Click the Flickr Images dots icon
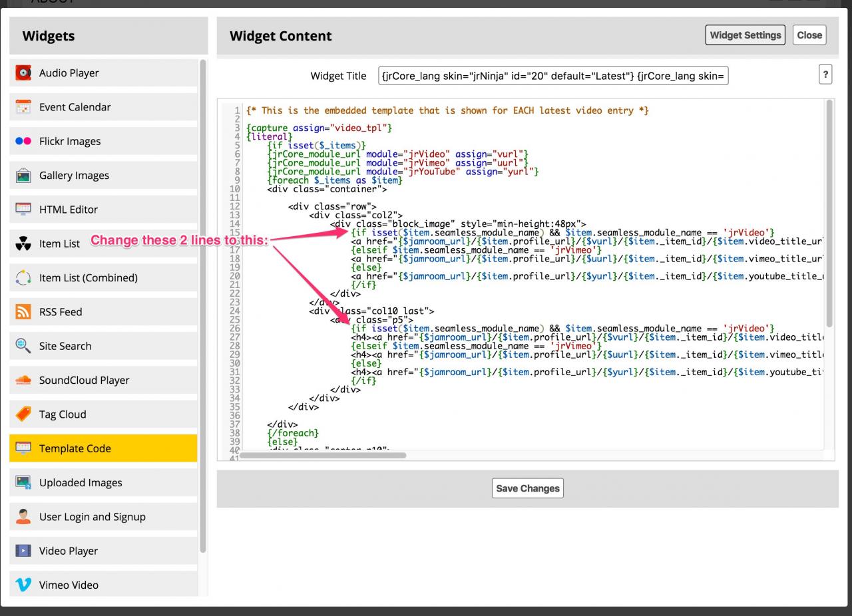 tap(23, 141)
